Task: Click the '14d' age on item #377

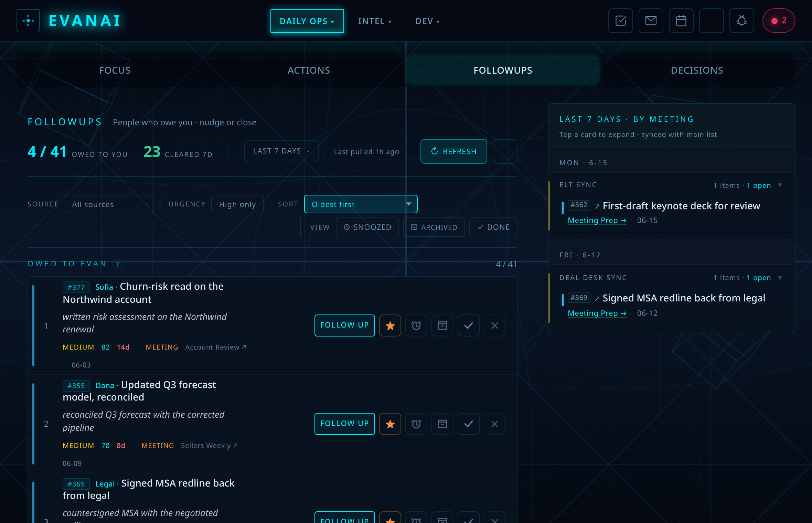Action: pyautogui.click(x=123, y=347)
